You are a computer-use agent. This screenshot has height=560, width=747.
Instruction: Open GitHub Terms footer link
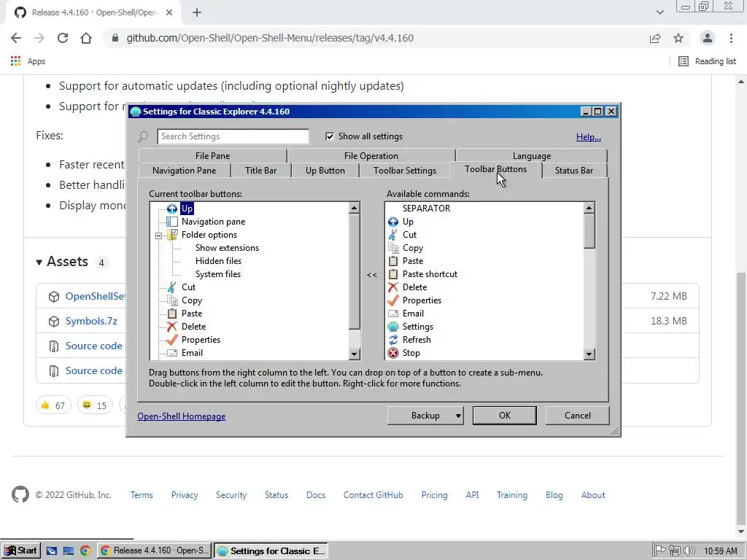click(x=142, y=495)
